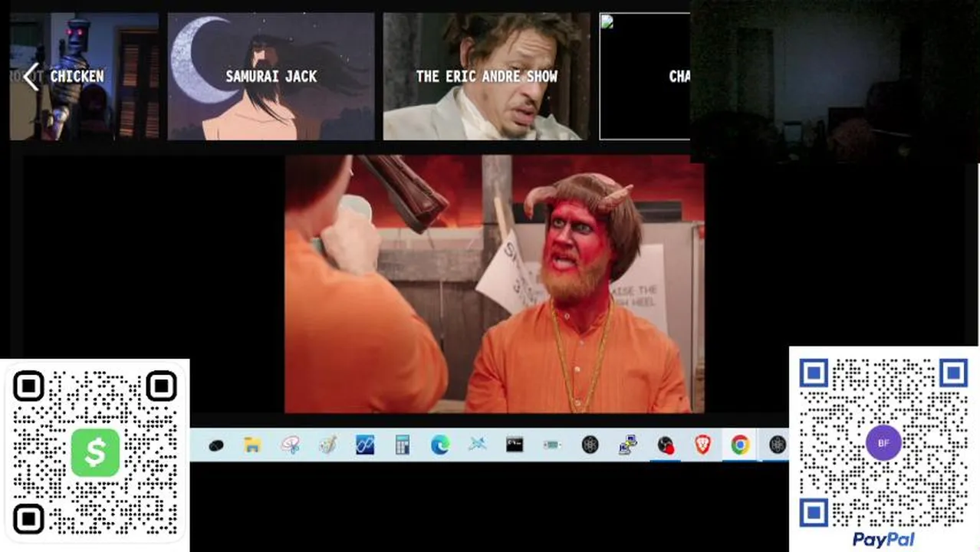Open the Robot Chicken show tile
Image resolution: width=980 pixels, height=552 pixels.
(84, 76)
